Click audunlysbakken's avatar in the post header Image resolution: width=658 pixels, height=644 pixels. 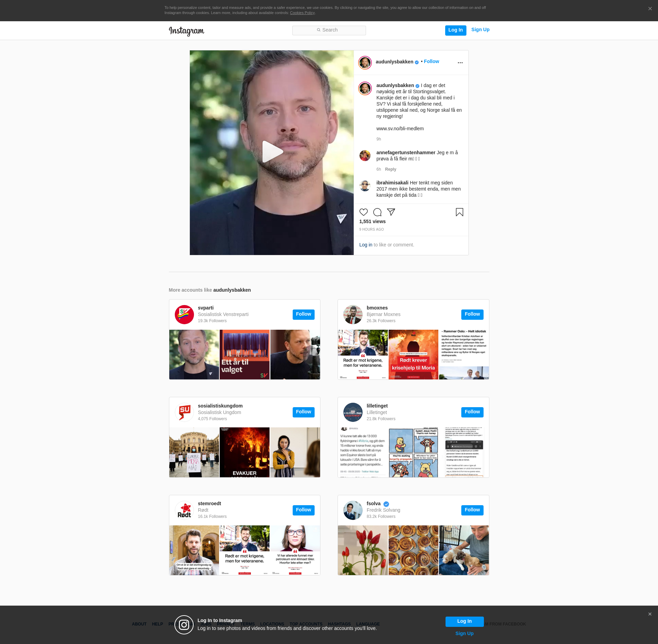tap(365, 63)
